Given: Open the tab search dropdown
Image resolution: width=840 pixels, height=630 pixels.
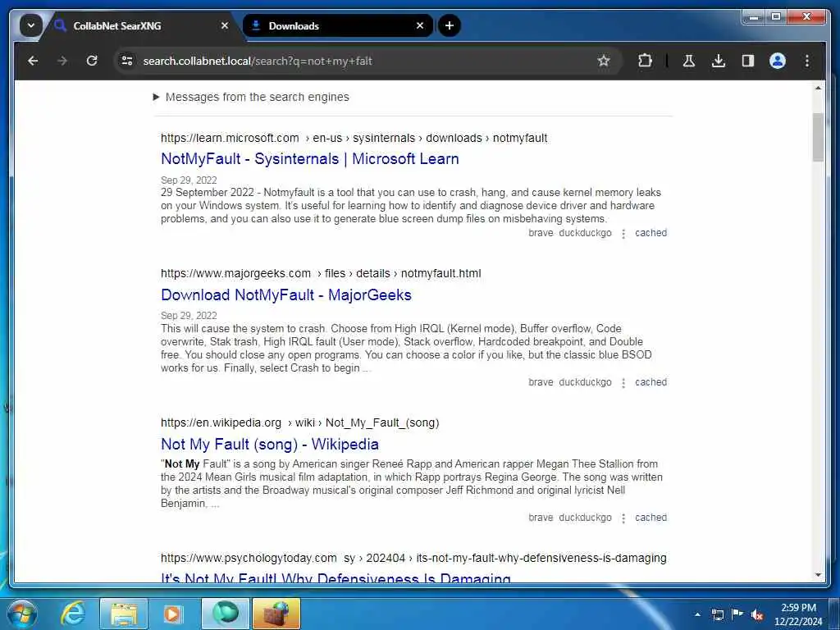Looking at the screenshot, I should point(30,25).
